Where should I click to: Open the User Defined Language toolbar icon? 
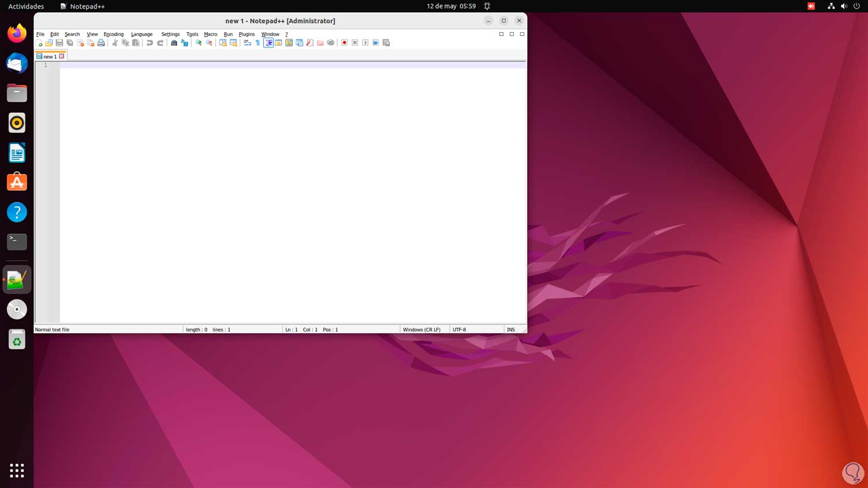(x=278, y=43)
